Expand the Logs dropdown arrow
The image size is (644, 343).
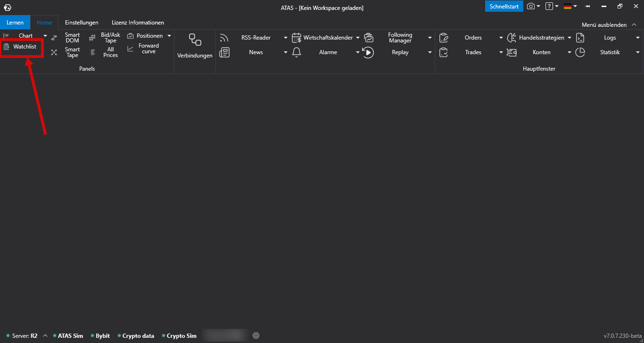pyautogui.click(x=638, y=38)
